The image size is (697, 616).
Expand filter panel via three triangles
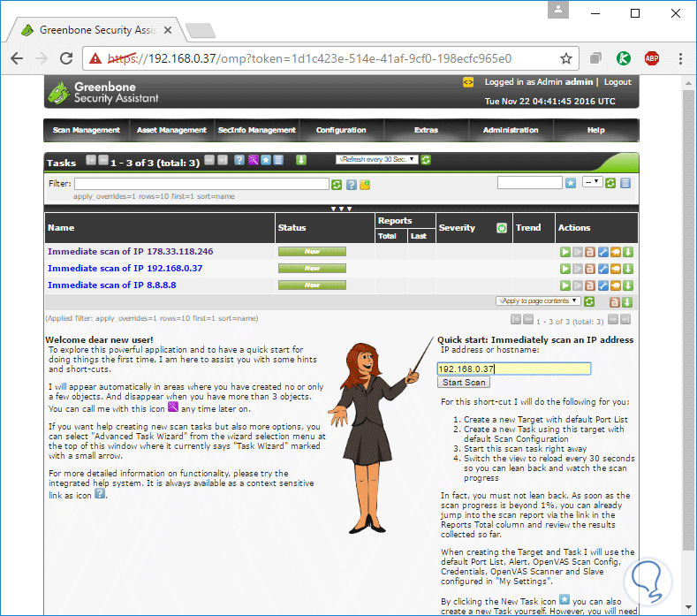(341, 209)
